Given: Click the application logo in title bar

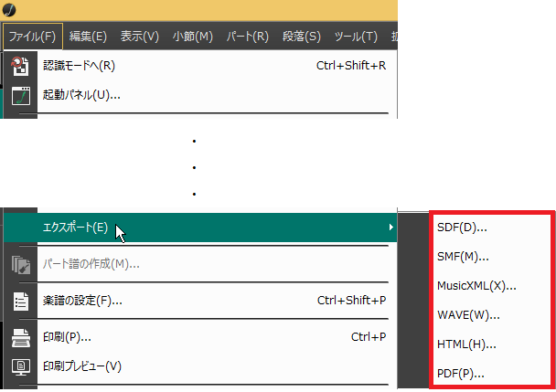Looking at the screenshot, I should tap(10, 10).
